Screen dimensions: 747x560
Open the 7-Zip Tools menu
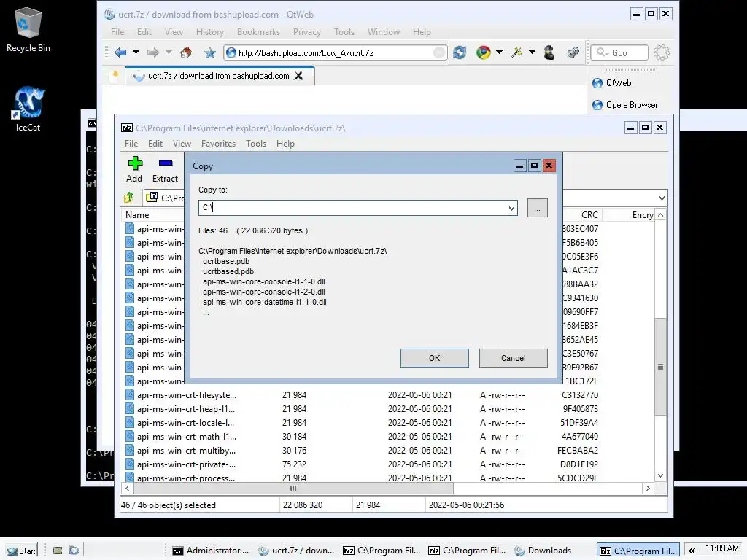(x=256, y=144)
